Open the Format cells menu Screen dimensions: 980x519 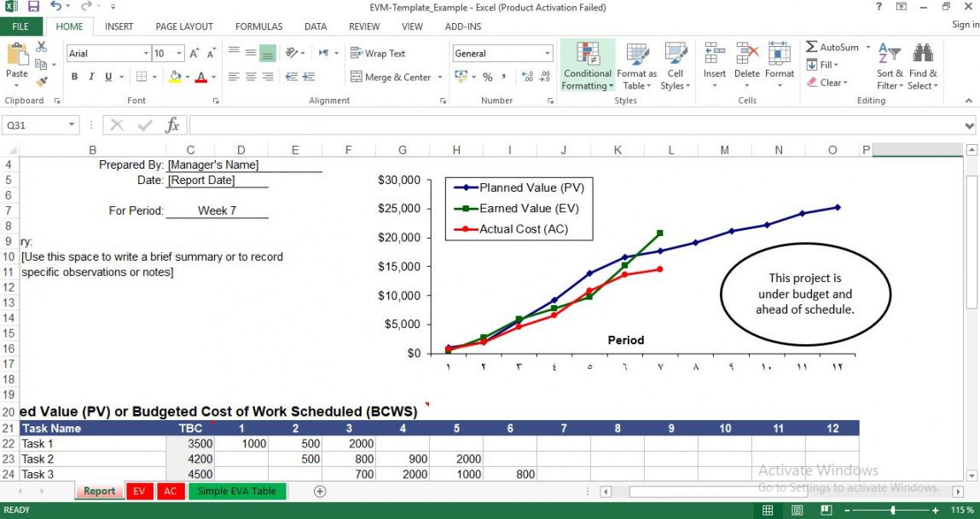tap(780, 66)
